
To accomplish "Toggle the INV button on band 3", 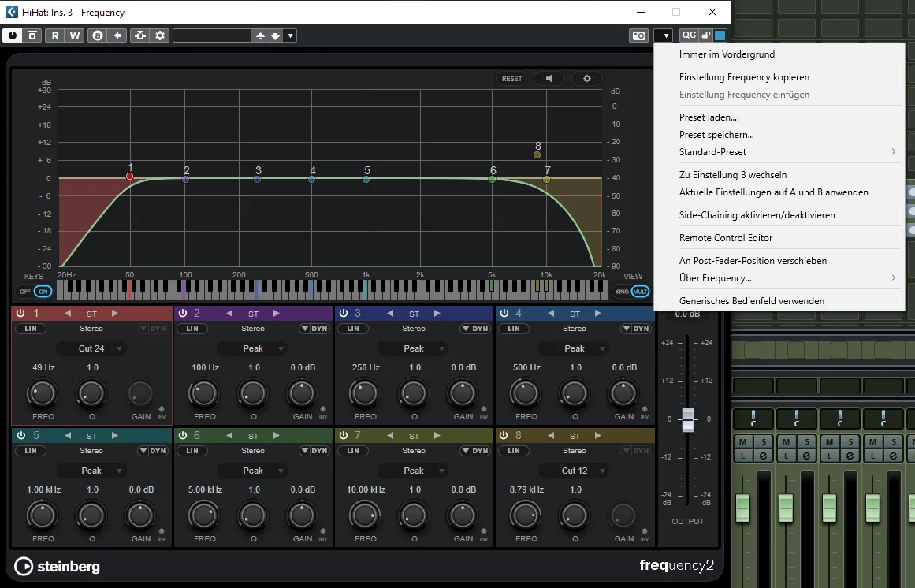I will pyautogui.click(x=484, y=411).
